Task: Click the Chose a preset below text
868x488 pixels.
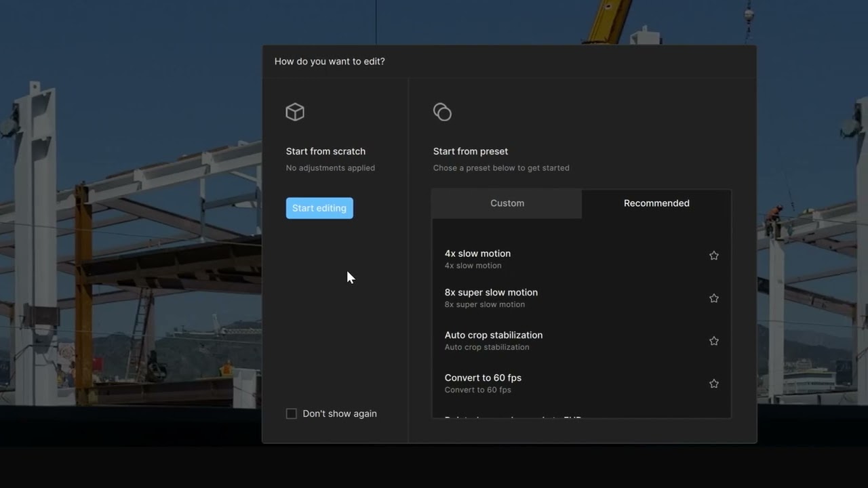Action: pyautogui.click(x=501, y=168)
